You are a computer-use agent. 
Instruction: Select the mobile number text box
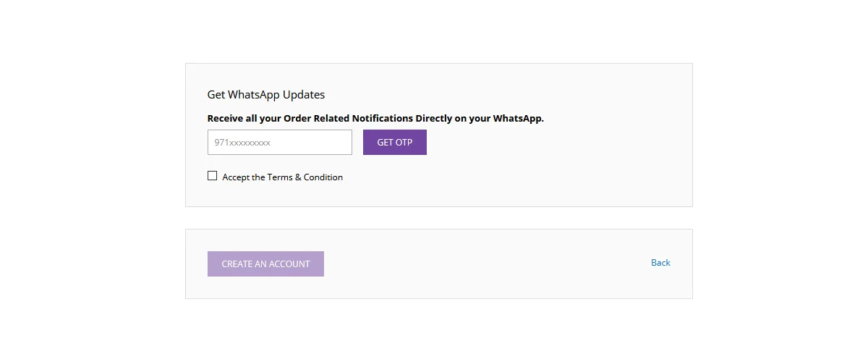[279, 143]
